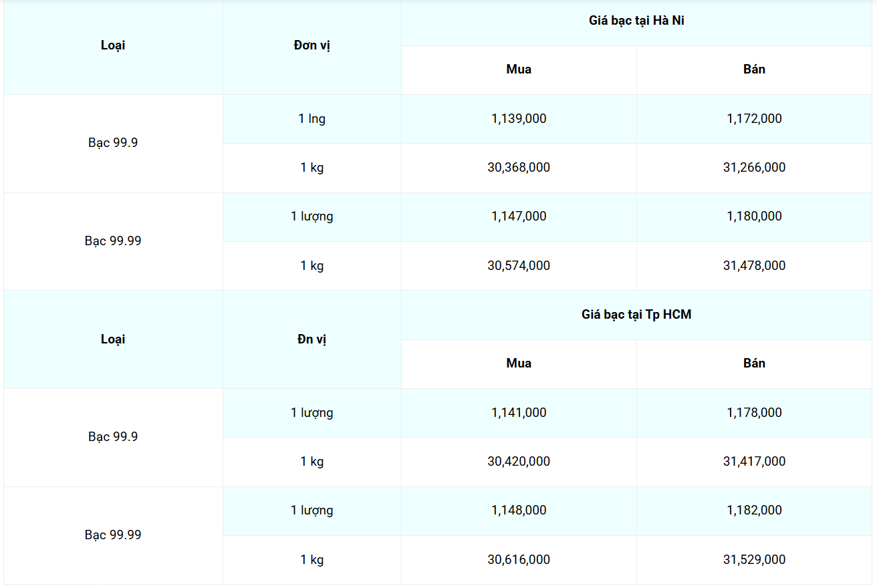Click the "Giá bạc tại Hà Ni" header

coord(636,21)
